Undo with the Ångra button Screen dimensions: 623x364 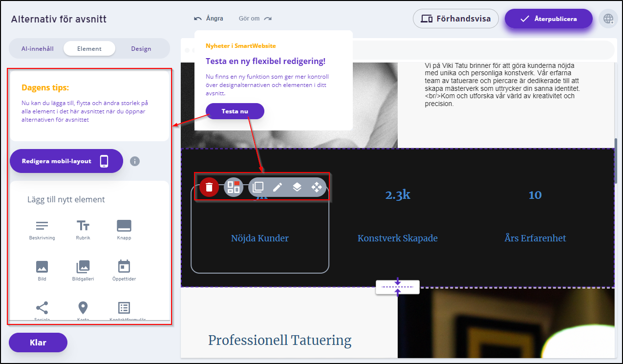[x=209, y=19]
